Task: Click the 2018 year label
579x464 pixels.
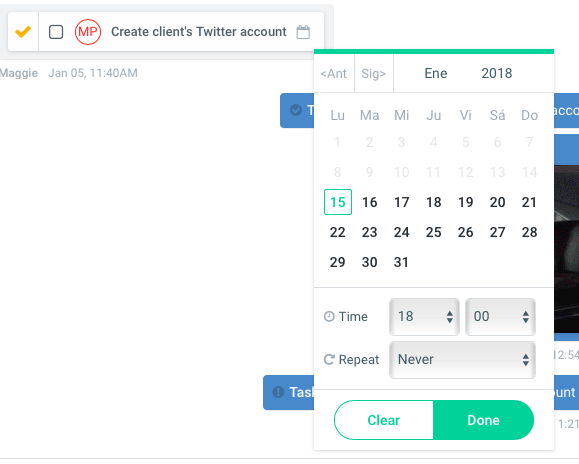Action: pos(497,73)
